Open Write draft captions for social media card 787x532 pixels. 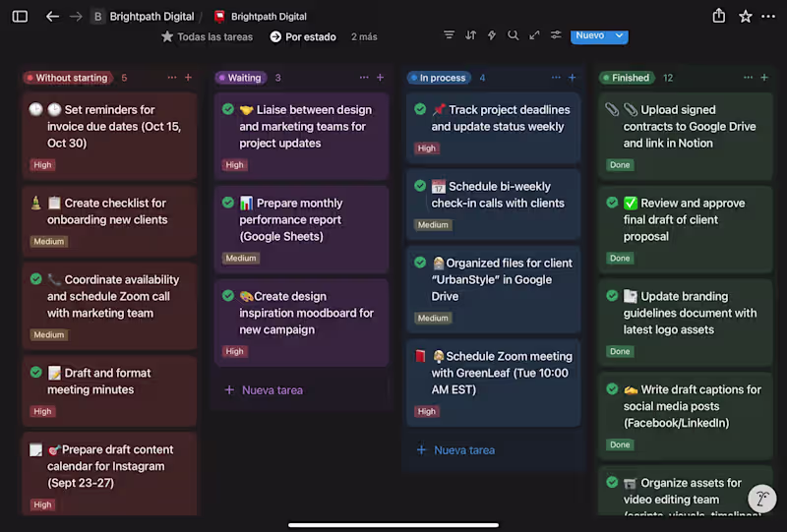tap(686, 416)
